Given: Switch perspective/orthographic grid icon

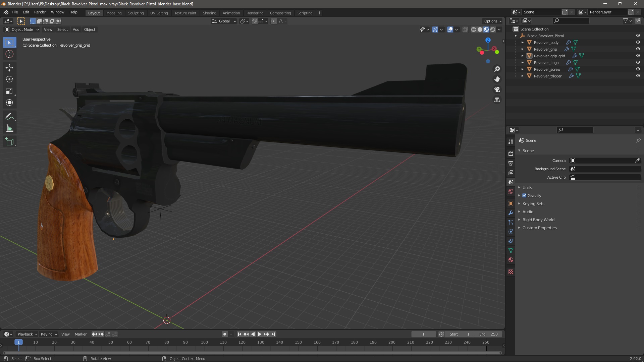Looking at the screenshot, I should [x=497, y=100].
